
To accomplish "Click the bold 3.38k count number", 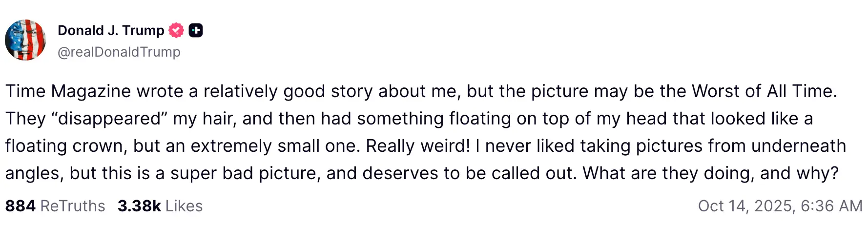I will pyautogui.click(x=139, y=206).
